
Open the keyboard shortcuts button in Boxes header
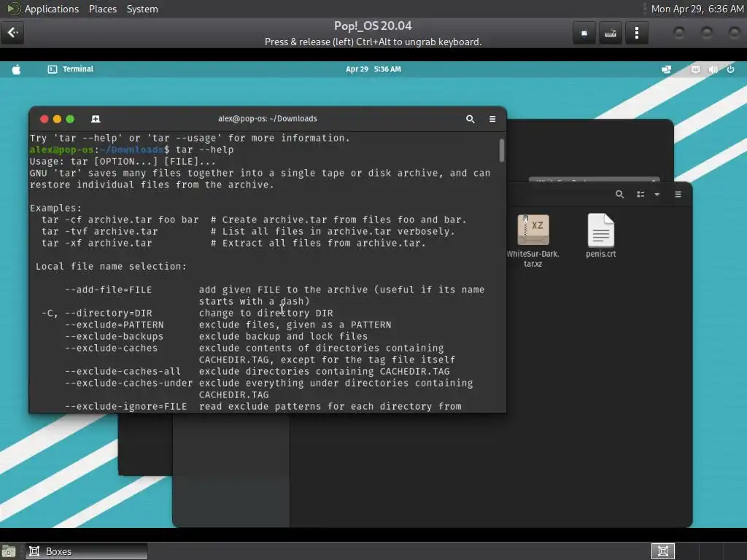611,34
